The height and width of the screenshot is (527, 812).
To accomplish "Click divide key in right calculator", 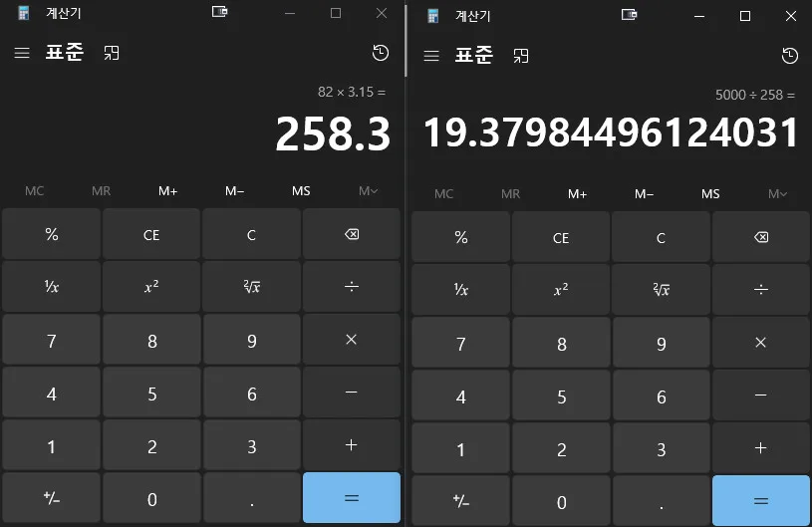I will pos(761,290).
